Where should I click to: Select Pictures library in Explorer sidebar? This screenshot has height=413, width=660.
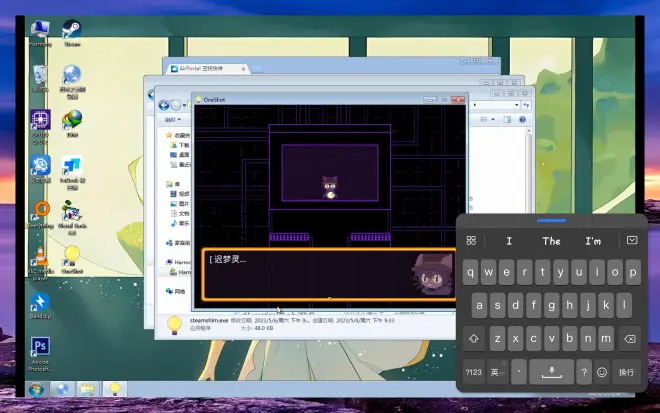pyautogui.click(x=180, y=203)
